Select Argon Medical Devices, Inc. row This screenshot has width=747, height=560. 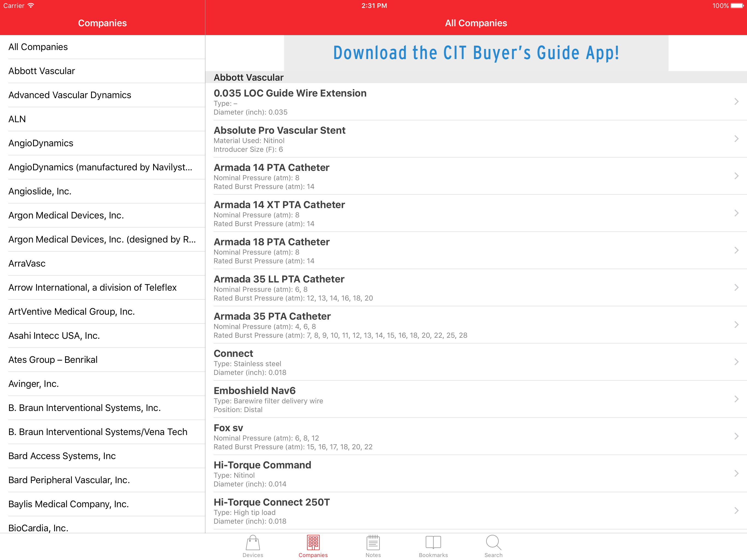click(102, 215)
